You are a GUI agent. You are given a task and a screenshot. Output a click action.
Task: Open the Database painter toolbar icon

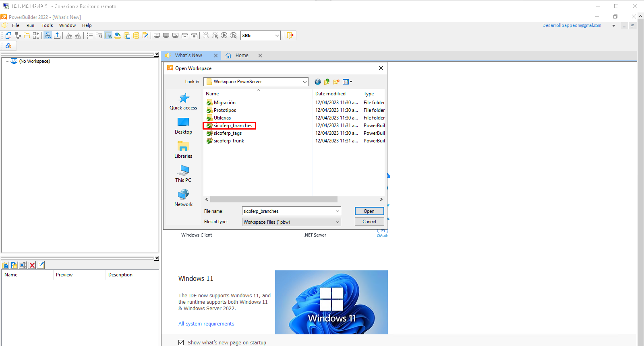(x=136, y=35)
